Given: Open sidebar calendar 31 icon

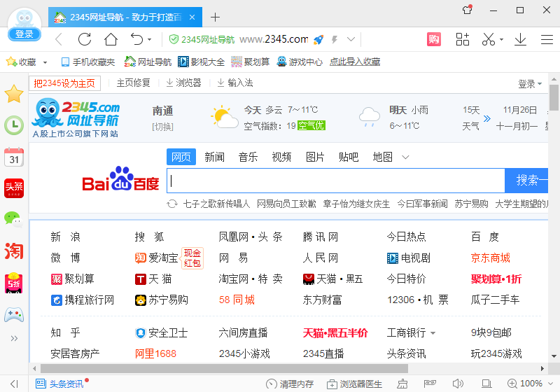Looking at the screenshot, I should 14,157.
